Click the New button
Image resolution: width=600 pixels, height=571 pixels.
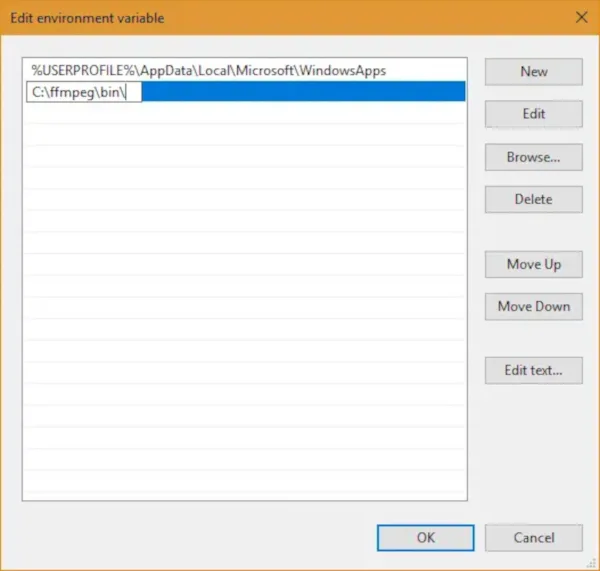point(534,72)
